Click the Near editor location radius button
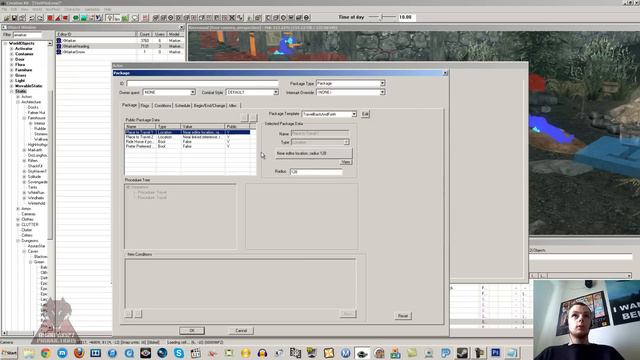This screenshot has height=360, width=640. point(313,153)
